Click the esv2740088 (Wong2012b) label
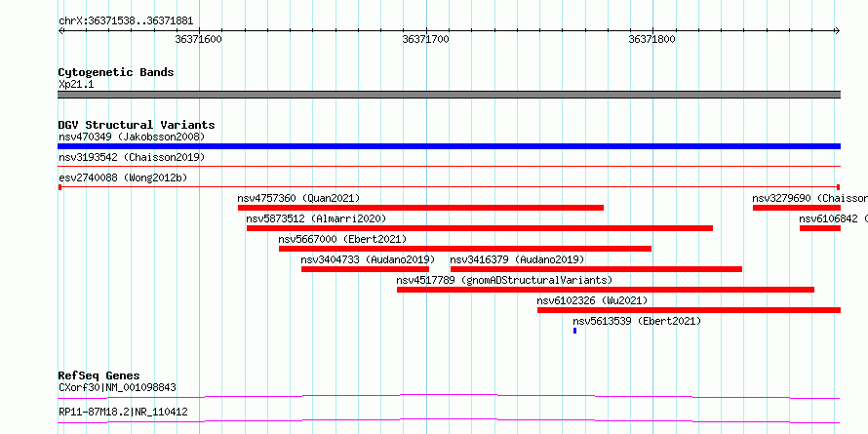 (x=123, y=178)
